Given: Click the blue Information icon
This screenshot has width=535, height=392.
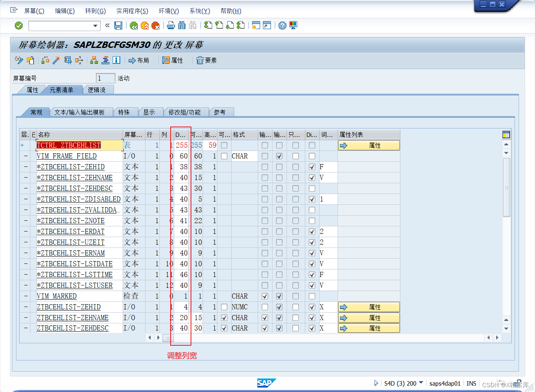Looking at the screenshot, I should click(116, 60).
